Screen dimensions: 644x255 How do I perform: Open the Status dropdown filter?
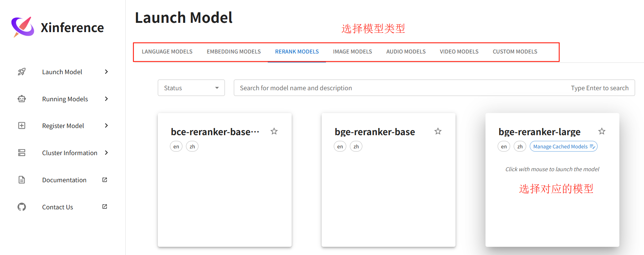pos(191,88)
